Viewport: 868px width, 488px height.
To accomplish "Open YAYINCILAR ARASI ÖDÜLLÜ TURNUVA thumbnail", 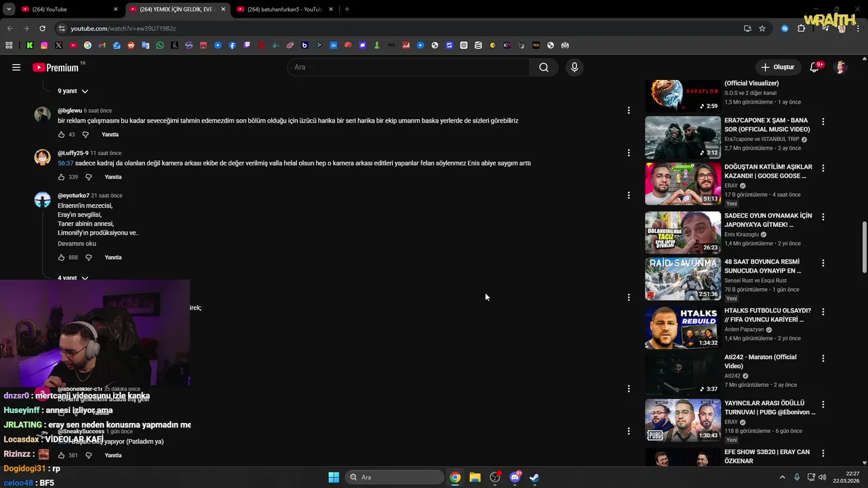I will tap(683, 420).
